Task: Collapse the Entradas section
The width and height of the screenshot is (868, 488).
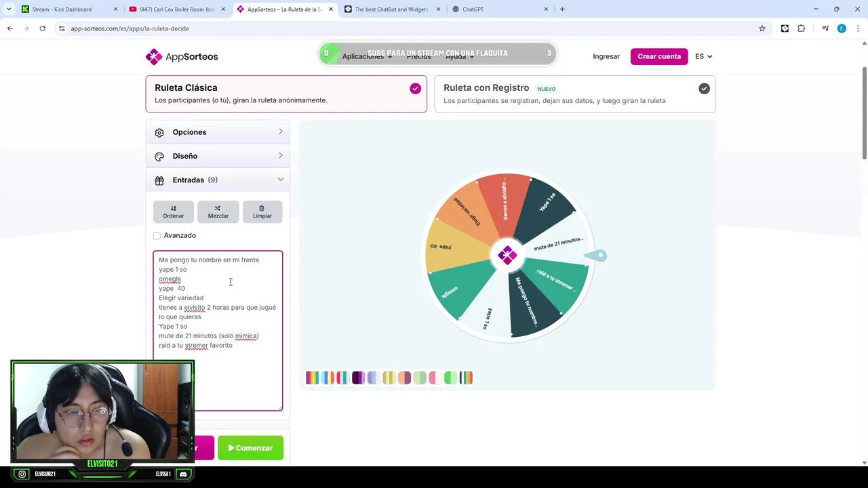Action: pyautogui.click(x=218, y=180)
